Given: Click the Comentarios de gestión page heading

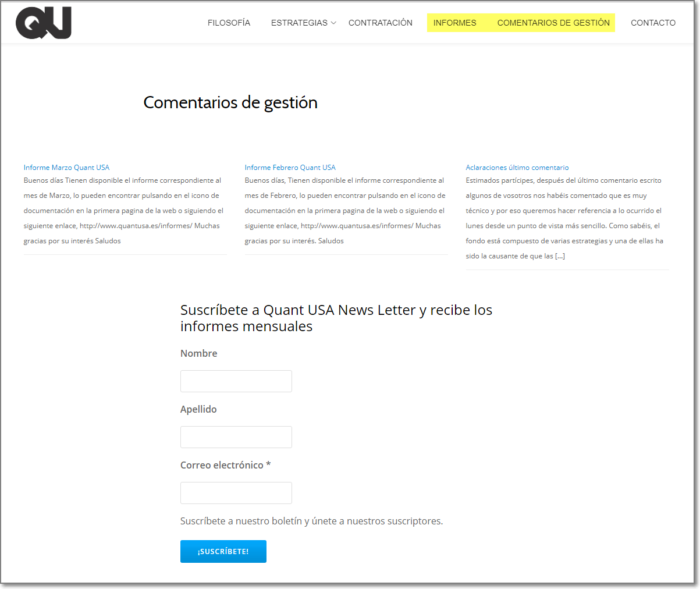Looking at the screenshot, I should (230, 102).
